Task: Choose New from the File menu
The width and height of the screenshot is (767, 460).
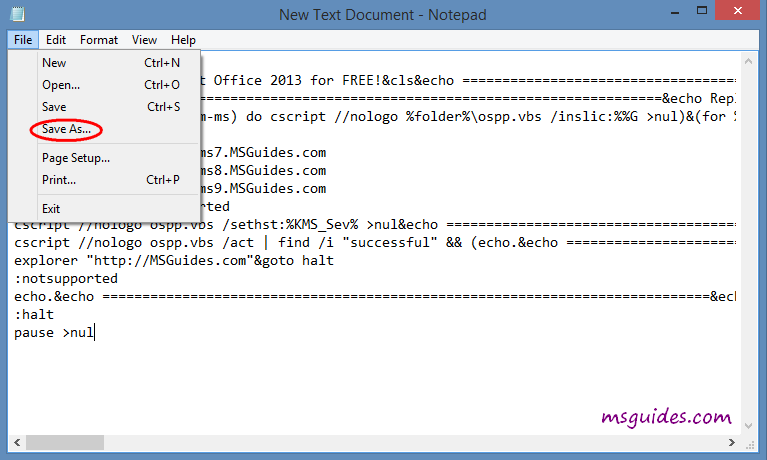Action: click(x=104, y=63)
